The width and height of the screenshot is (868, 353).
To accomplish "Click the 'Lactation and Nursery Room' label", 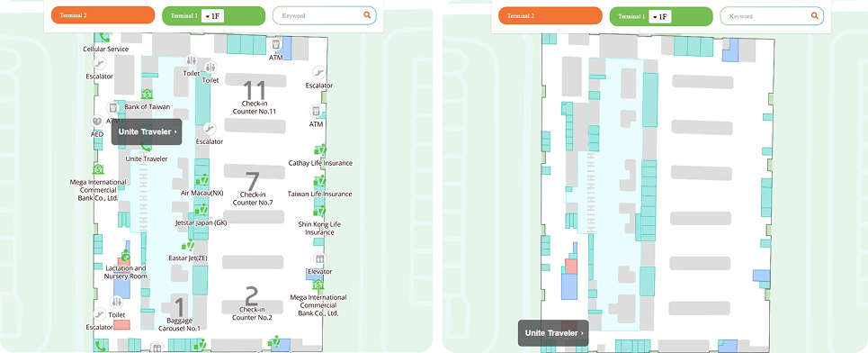I will click(x=126, y=272).
